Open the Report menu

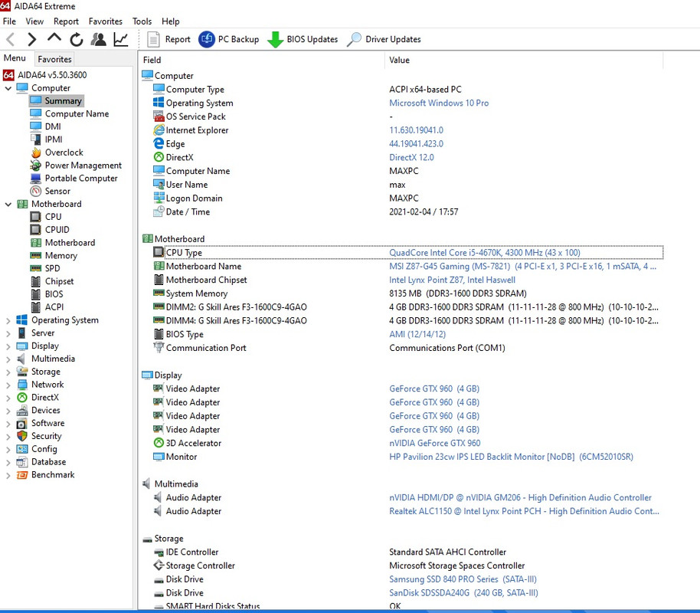pyautogui.click(x=66, y=21)
